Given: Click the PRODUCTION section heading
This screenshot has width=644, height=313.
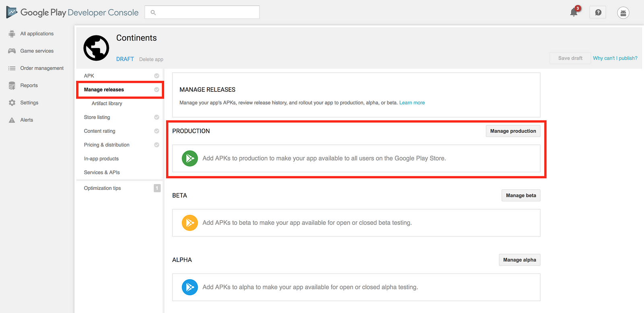Looking at the screenshot, I should click(x=191, y=131).
